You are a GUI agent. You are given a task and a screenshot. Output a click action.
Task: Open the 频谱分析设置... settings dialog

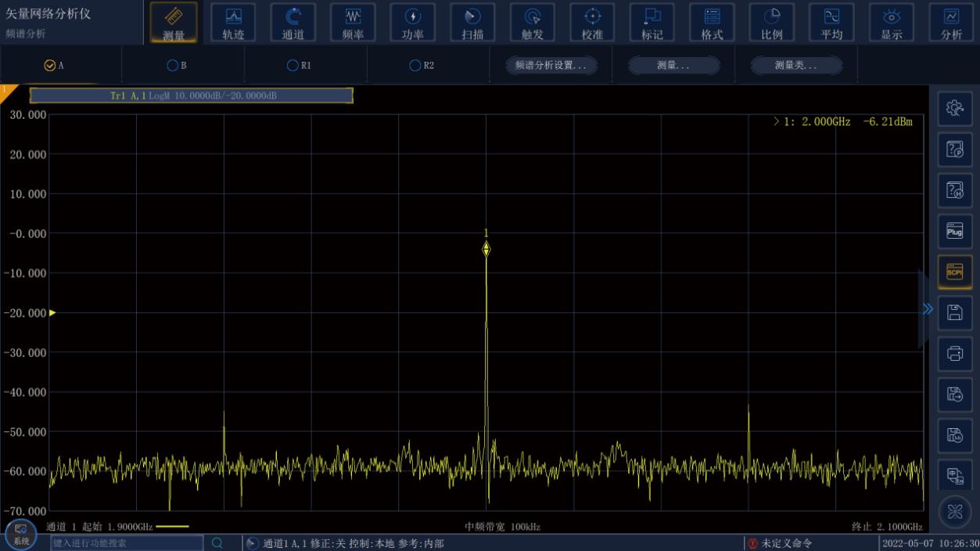[x=551, y=66]
